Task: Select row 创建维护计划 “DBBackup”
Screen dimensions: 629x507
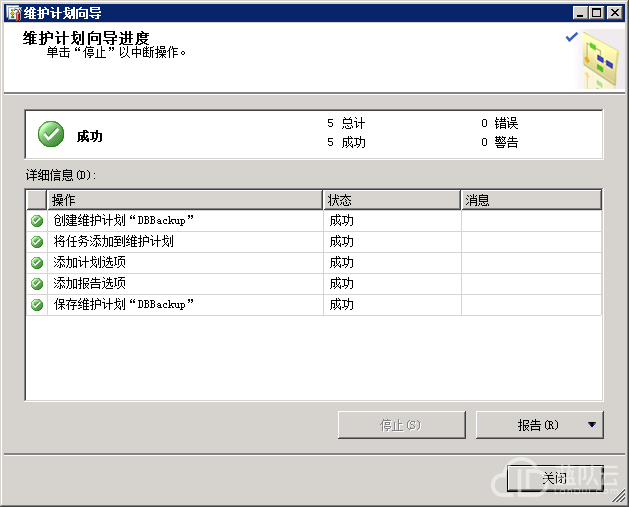Action: click(x=314, y=221)
